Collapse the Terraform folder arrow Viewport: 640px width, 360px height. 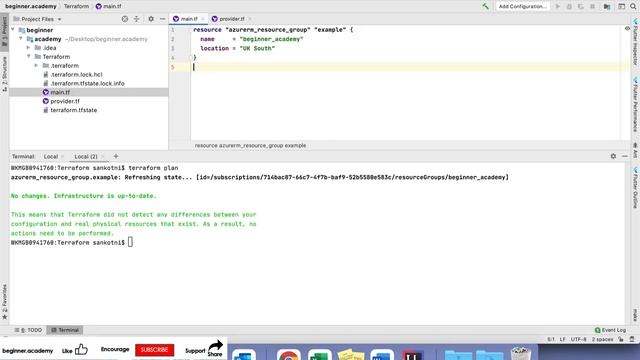(29, 56)
